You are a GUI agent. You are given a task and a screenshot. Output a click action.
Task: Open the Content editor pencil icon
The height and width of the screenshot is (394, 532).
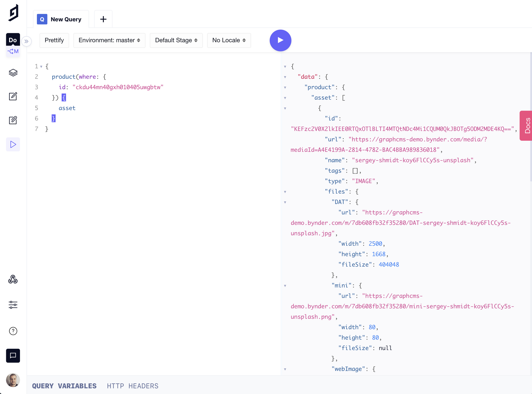13,96
